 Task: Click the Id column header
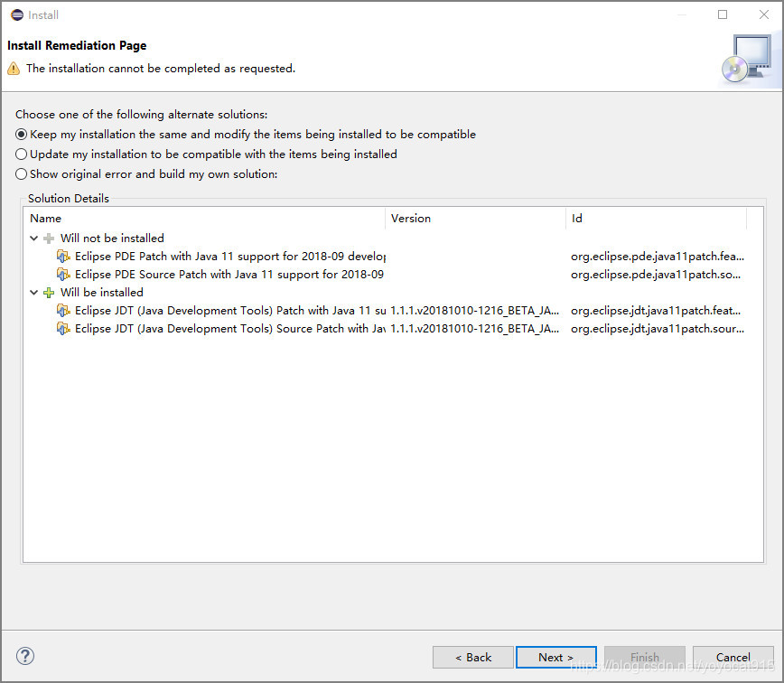(657, 219)
